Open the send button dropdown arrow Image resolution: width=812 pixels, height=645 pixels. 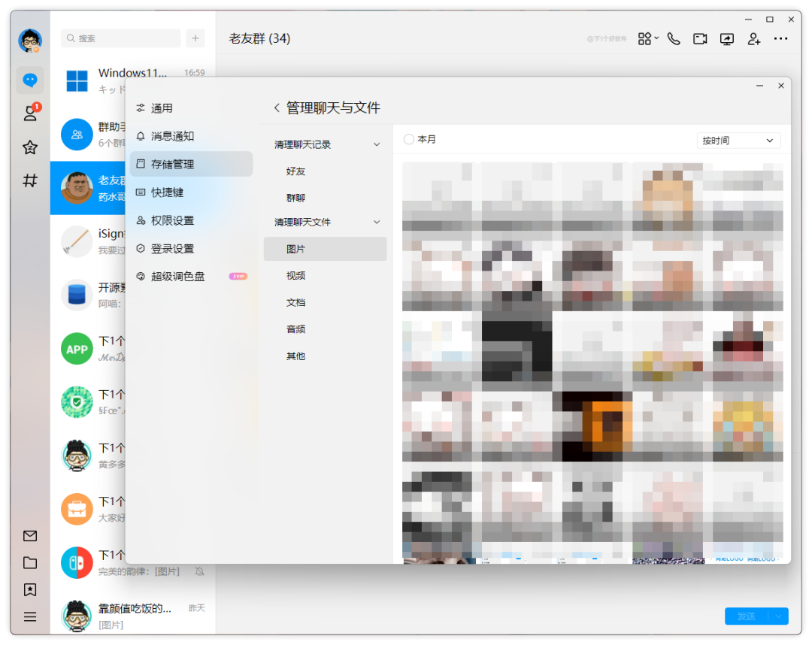pyautogui.click(x=778, y=616)
